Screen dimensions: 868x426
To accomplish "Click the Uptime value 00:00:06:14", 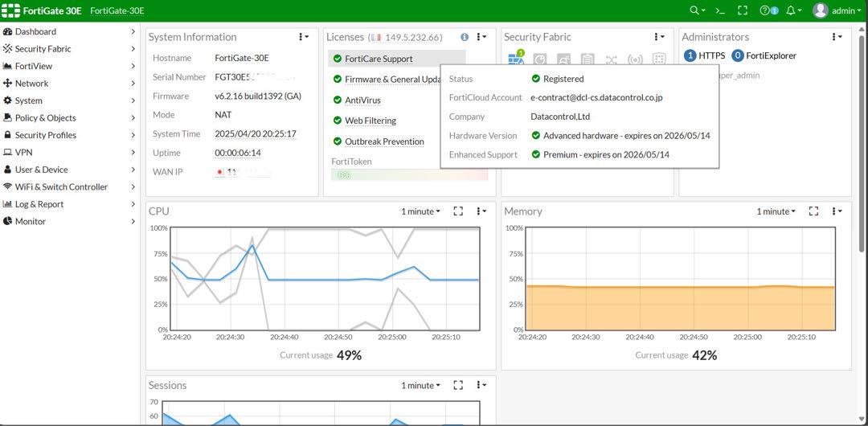I will click(x=238, y=153).
